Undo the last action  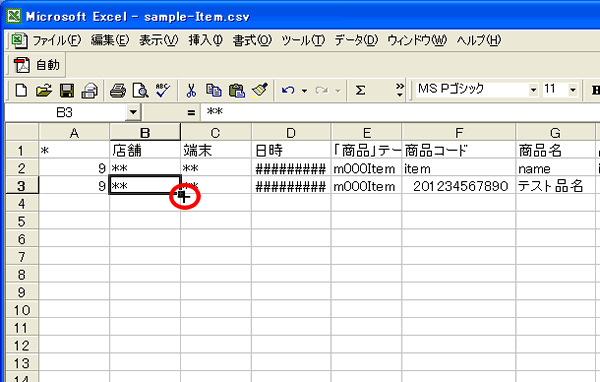point(288,91)
